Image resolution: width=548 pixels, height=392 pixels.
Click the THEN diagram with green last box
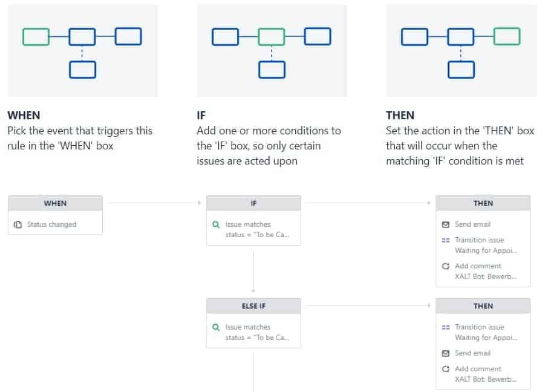(x=462, y=51)
